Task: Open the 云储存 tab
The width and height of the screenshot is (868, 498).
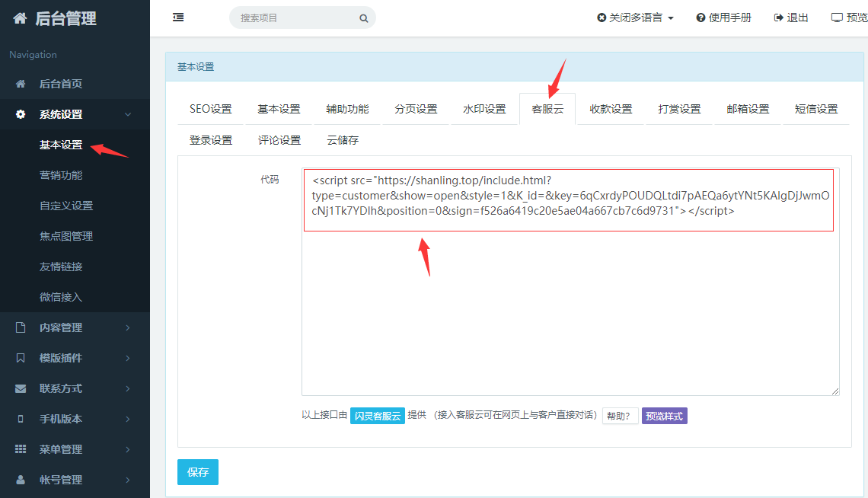Action: coord(343,140)
